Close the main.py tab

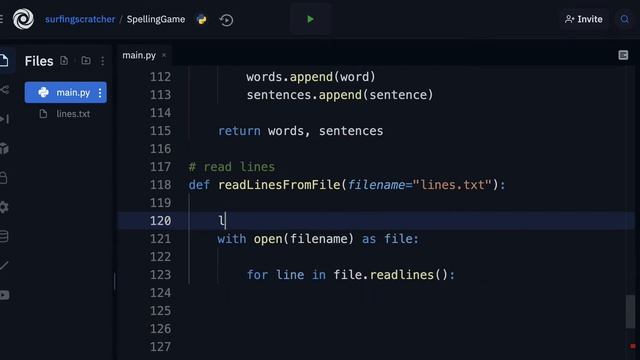[164, 55]
